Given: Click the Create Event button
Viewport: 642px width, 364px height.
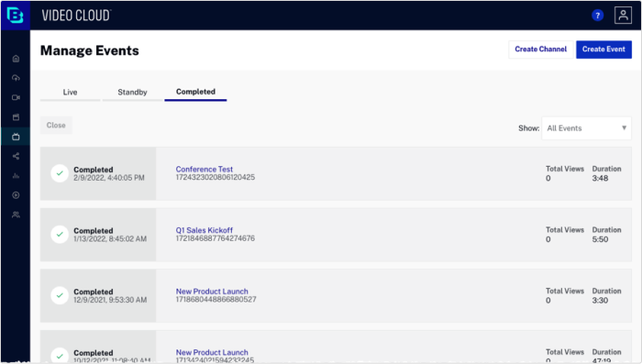Looking at the screenshot, I should coord(603,50).
